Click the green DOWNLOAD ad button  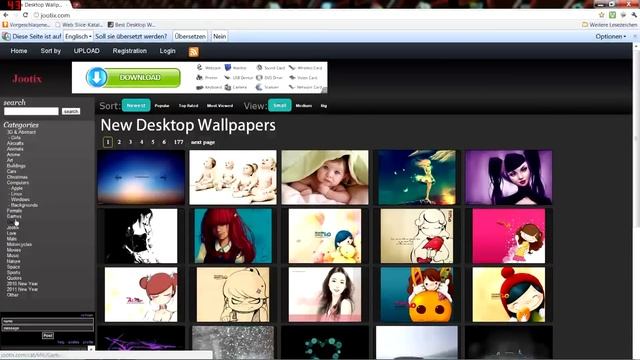[x=140, y=78]
